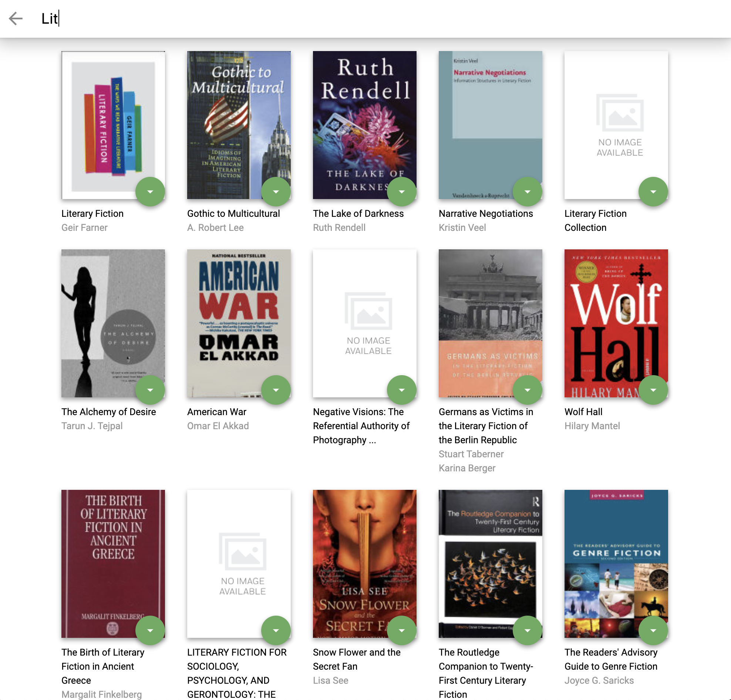This screenshot has height=700, width=731.
Task: Open the dropdown on 'Snow Flower and the Secret Fan'
Action: 401,630
